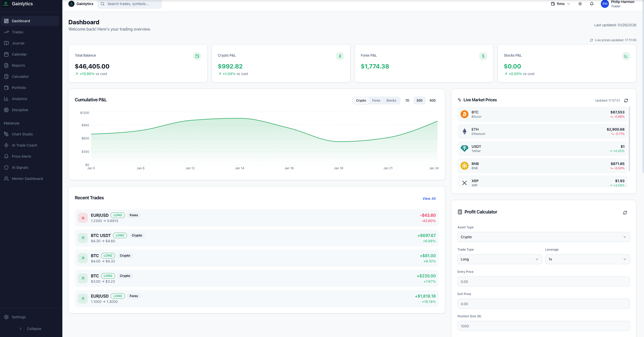Open notifications bell icon

coord(591,4)
